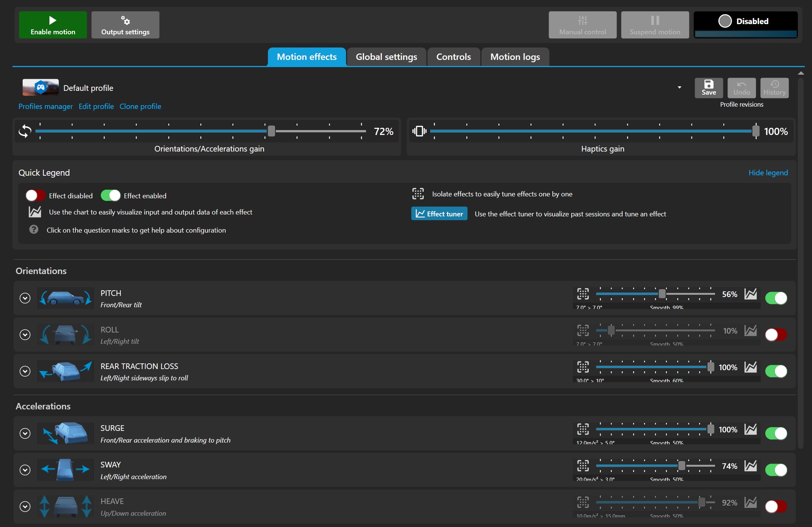Open the Motion logs tab
The width and height of the screenshot is (812, 527).
coord(515,57)
